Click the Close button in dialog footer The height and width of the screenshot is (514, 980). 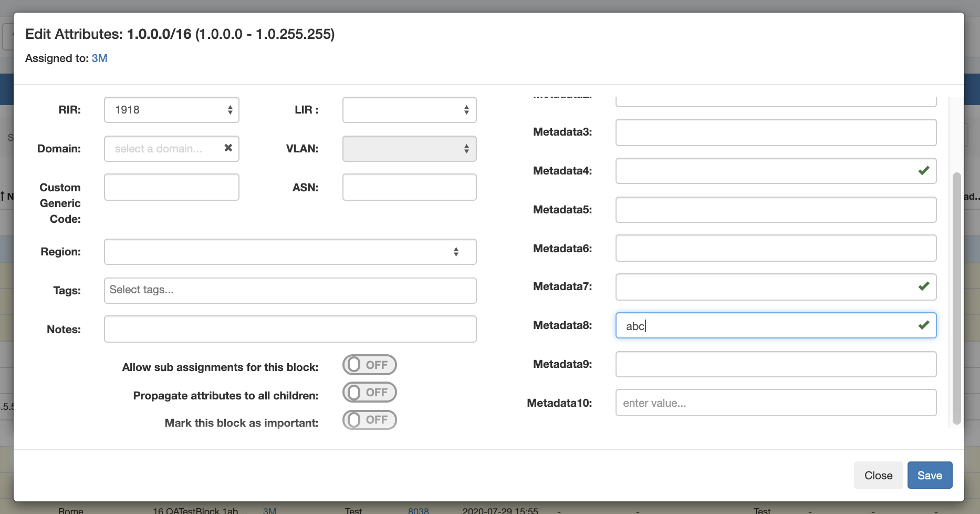[878, 475]
